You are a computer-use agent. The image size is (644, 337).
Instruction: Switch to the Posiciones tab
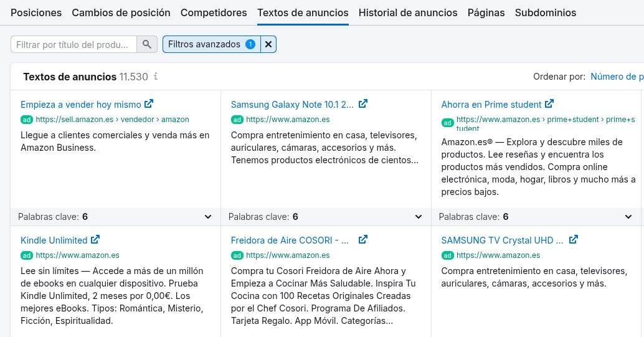coord(36,12)
